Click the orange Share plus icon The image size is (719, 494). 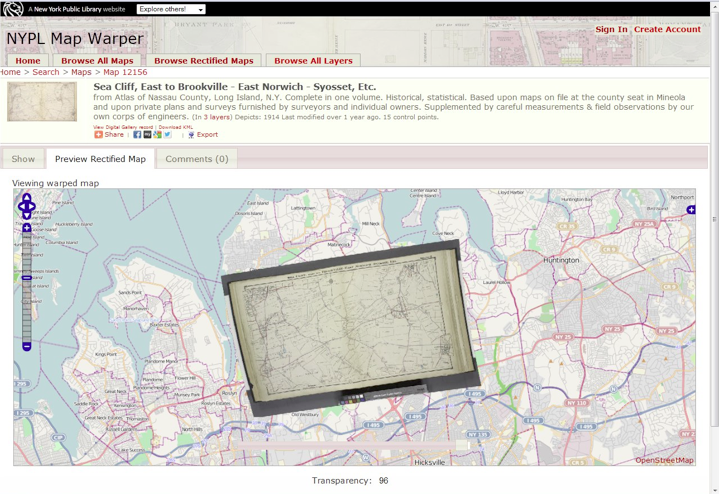click(98, 134)
